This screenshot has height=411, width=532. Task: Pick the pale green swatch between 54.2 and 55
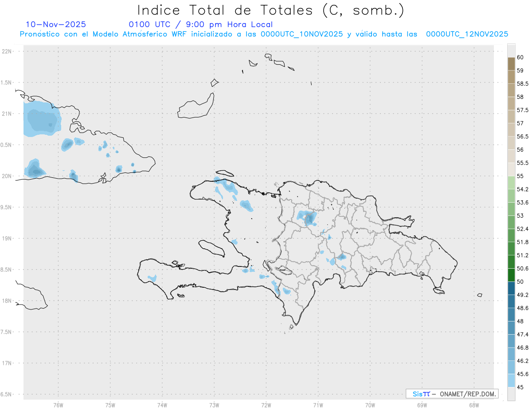[511, 183]
